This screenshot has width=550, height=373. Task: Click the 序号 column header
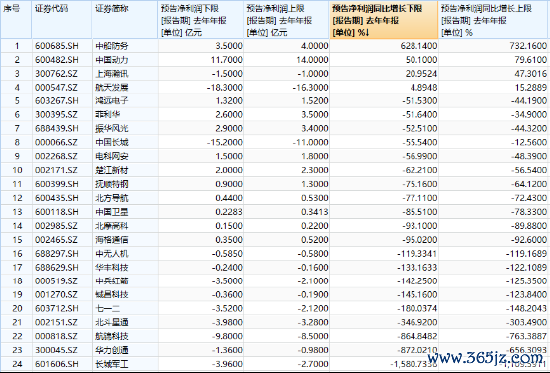click(x=16, y=20)
